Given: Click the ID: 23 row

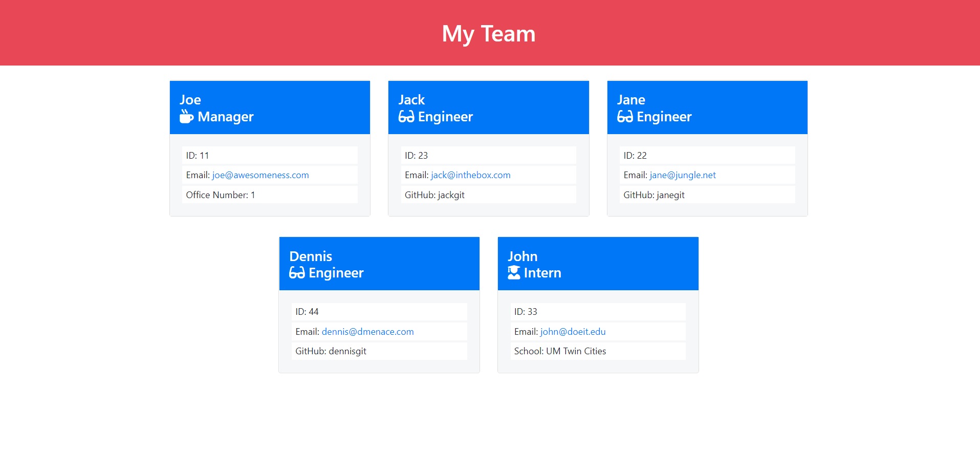Looking at the screenshot, I should (489, 156).
